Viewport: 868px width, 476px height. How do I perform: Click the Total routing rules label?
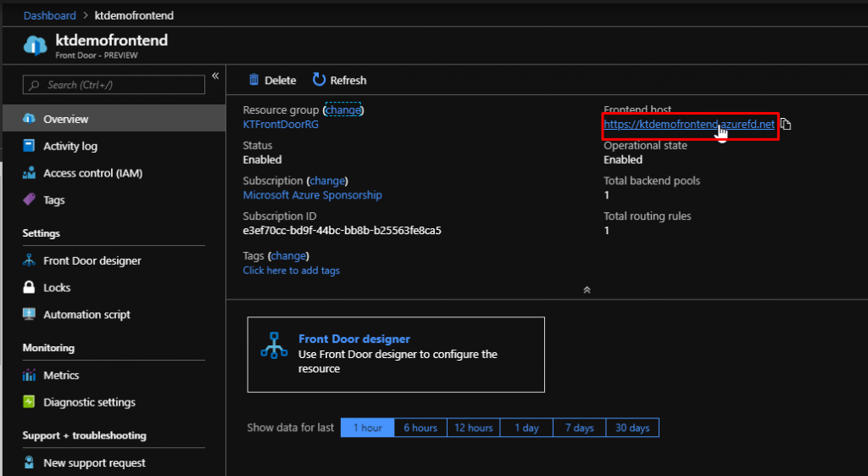click(x=647, y=216)
